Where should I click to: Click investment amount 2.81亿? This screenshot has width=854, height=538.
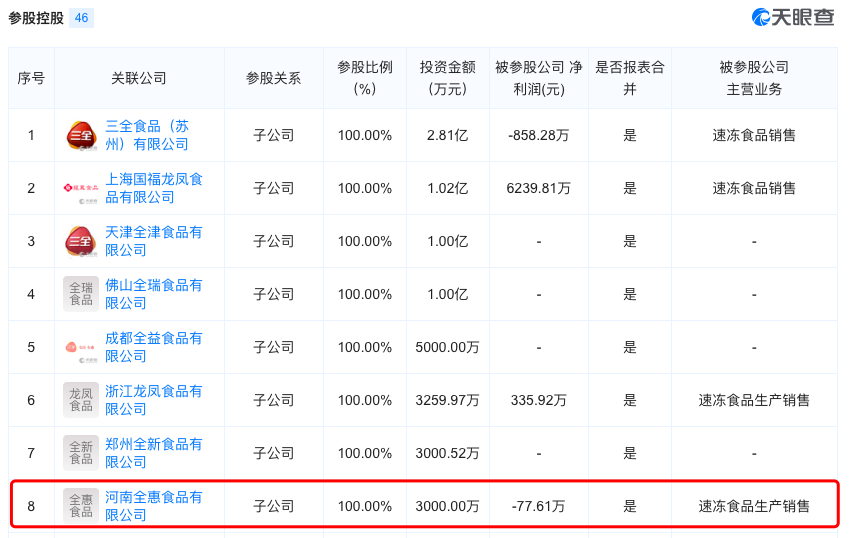click(448, 135)
